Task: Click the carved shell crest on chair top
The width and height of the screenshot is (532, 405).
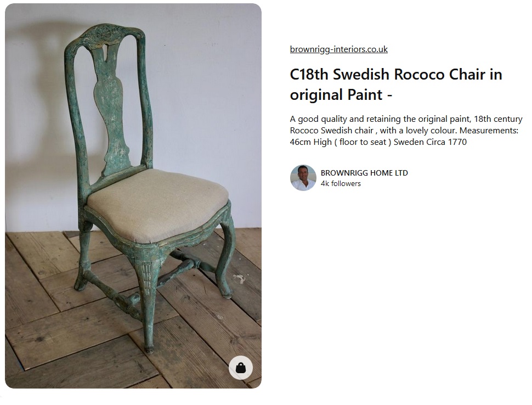Action: [x=103, y=34]
